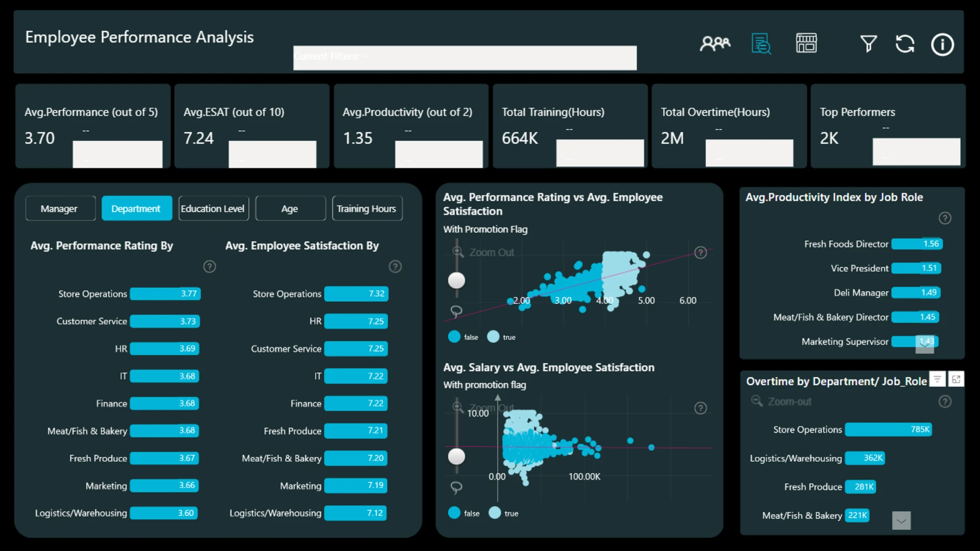The height and width of the screenshot is (551, 980).
Task: Select the highlighted report analysis page icon
Action: (x=761, y=44)
